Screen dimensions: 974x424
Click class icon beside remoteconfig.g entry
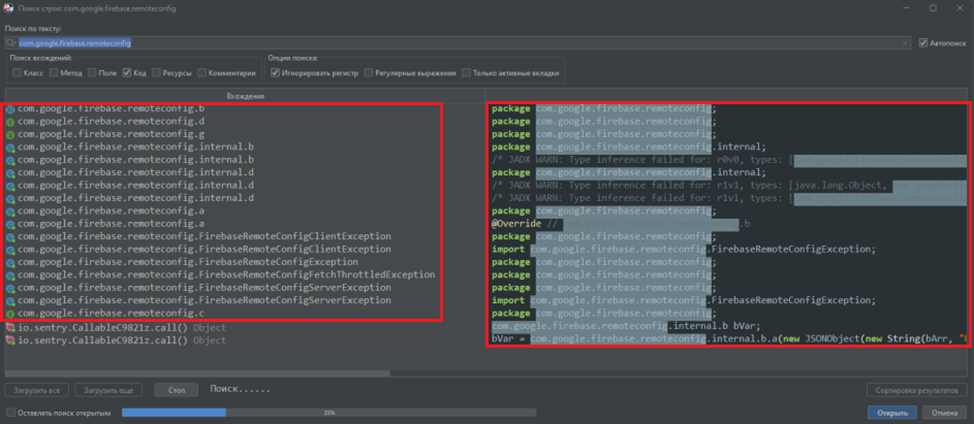10,133
